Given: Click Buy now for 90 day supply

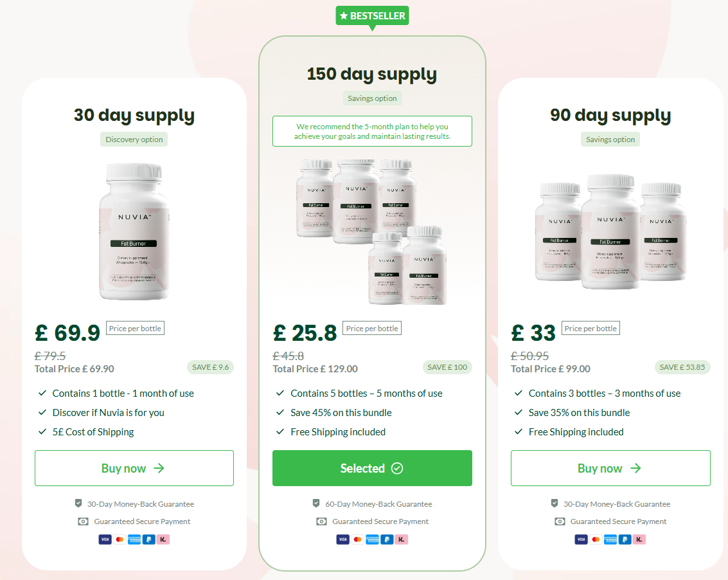Looking at the screenshot, I should 610,468.
